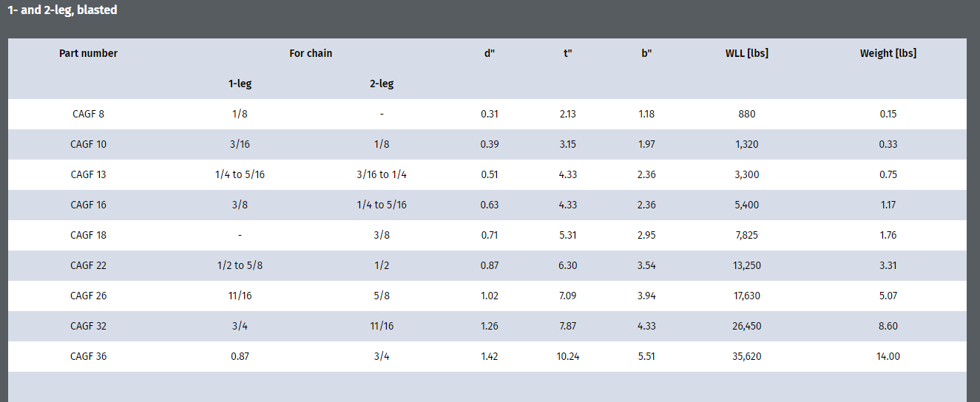
Task: Select the CAGF 13 row label
Action: [88, 174]
